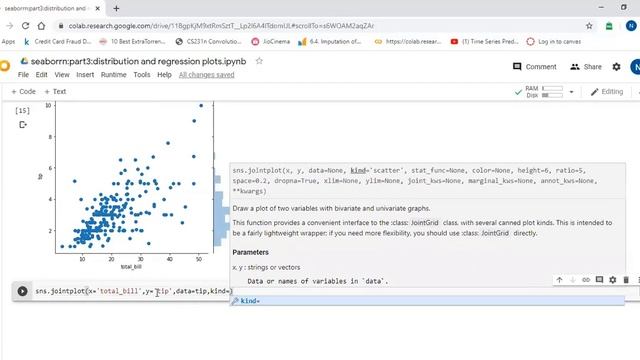
Task: Reload the browser page
Action: tap(25, 26)
